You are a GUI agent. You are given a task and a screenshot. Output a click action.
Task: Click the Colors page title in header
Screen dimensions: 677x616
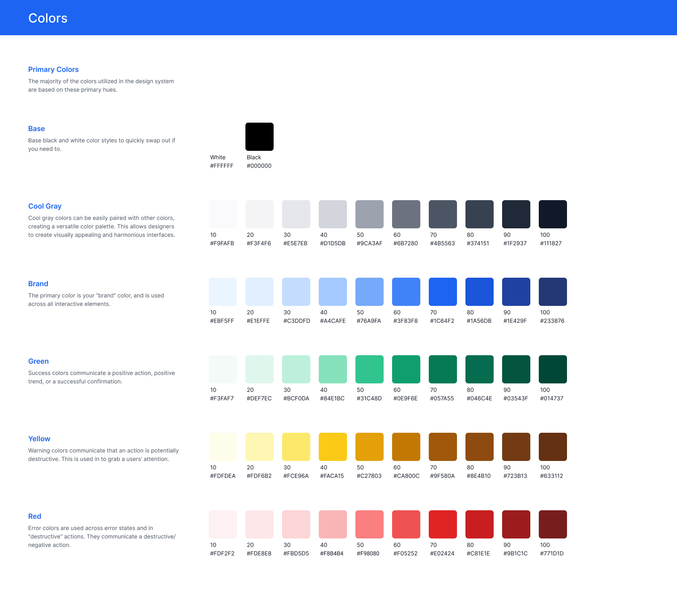(x=48, y=18)
